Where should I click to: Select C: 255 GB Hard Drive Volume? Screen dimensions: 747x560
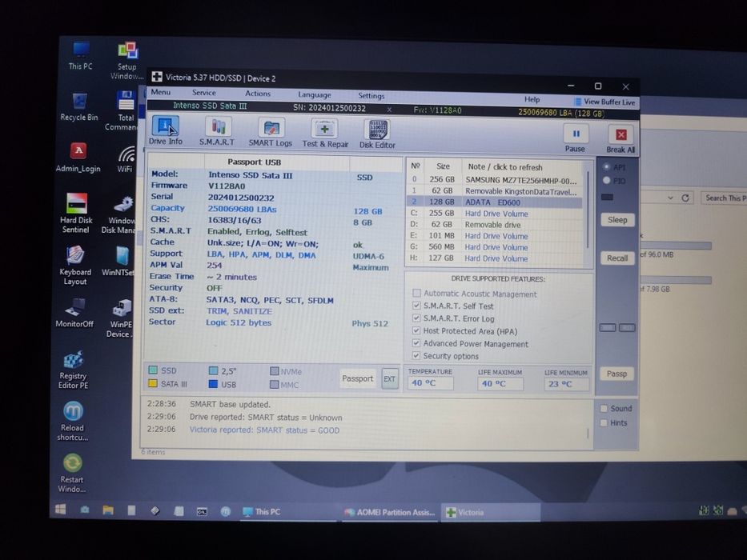(495, 214)
